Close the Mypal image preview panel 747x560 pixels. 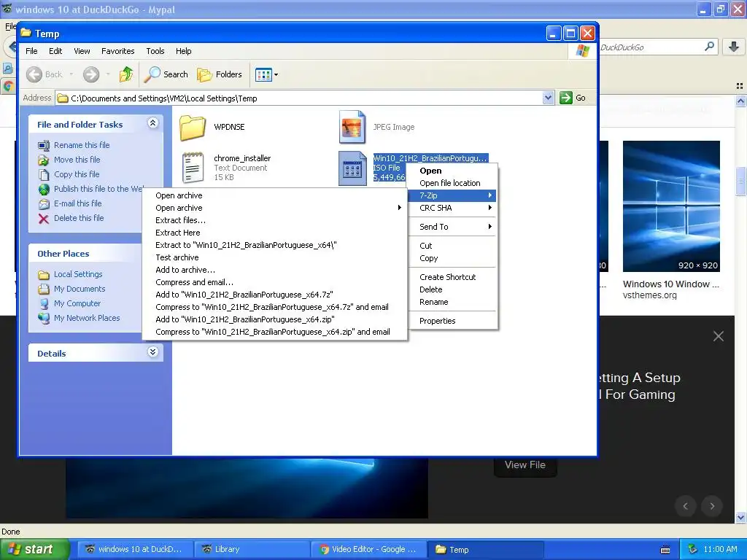tap(719, 336)
